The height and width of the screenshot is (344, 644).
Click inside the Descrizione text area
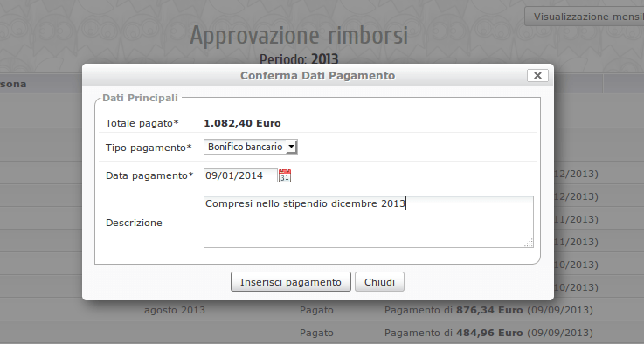tap(369, 222)
